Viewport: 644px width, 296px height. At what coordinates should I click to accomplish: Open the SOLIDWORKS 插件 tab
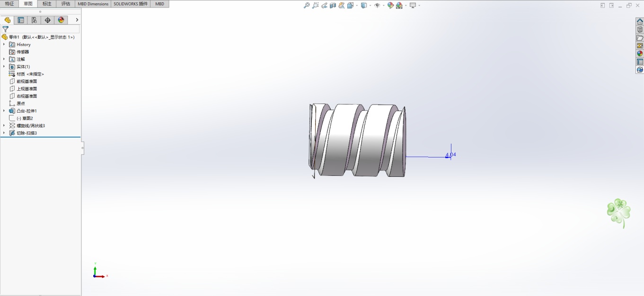[131, 4]
